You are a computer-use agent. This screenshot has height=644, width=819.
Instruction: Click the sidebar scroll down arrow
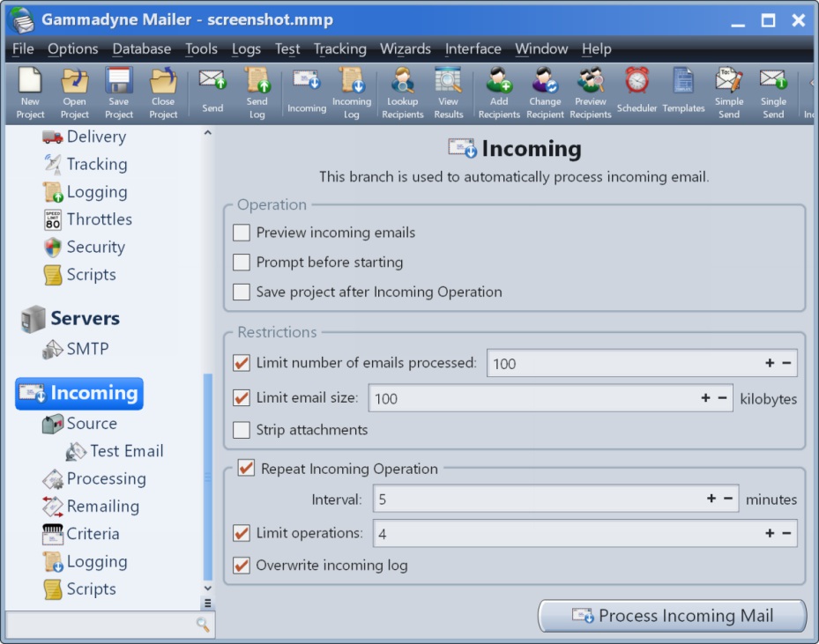(208, 588)
